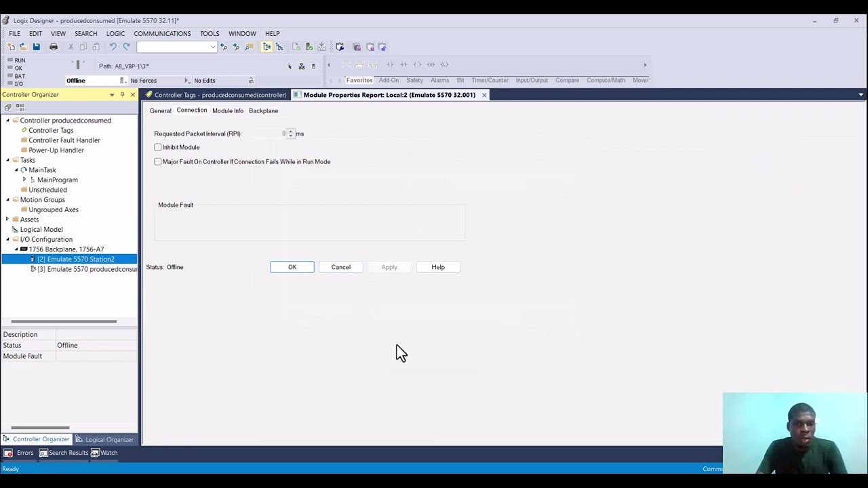868x488 pixels.
Task: Click the Download-to-controller toolbar icon
Action: [x=322, y=47]
